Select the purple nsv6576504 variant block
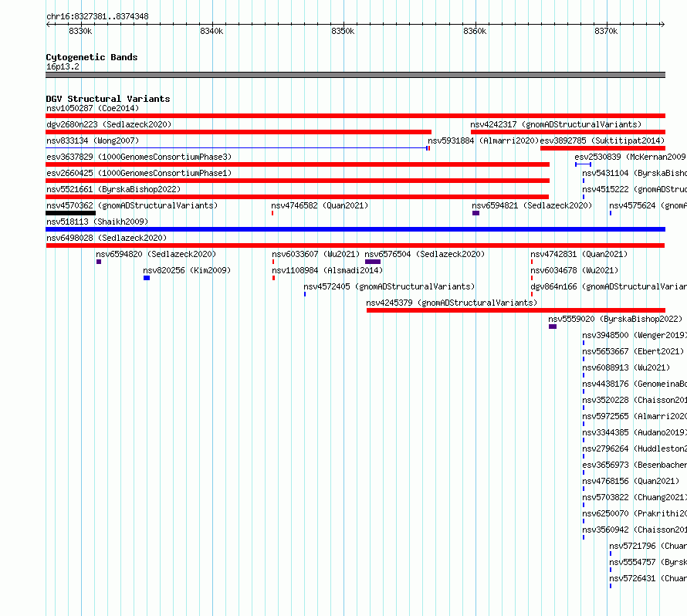 373,262
